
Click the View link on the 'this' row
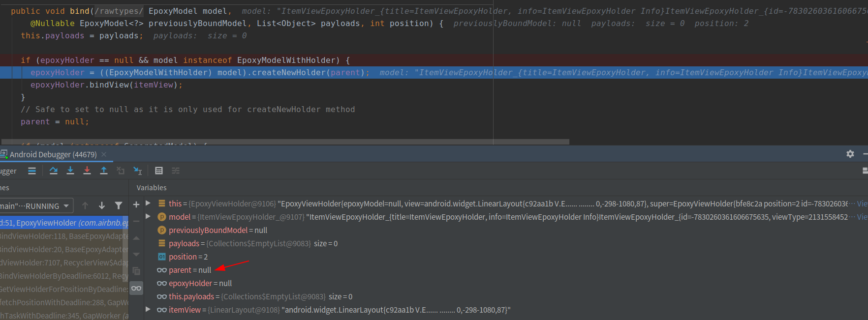point(863,204)
